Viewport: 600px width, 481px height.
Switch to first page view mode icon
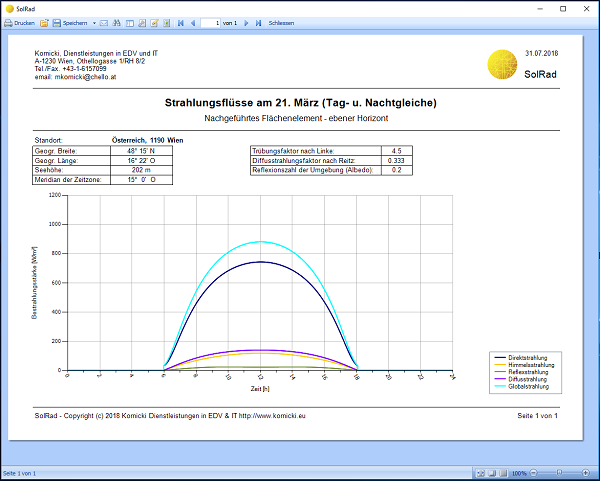click(x=478, y=473)
